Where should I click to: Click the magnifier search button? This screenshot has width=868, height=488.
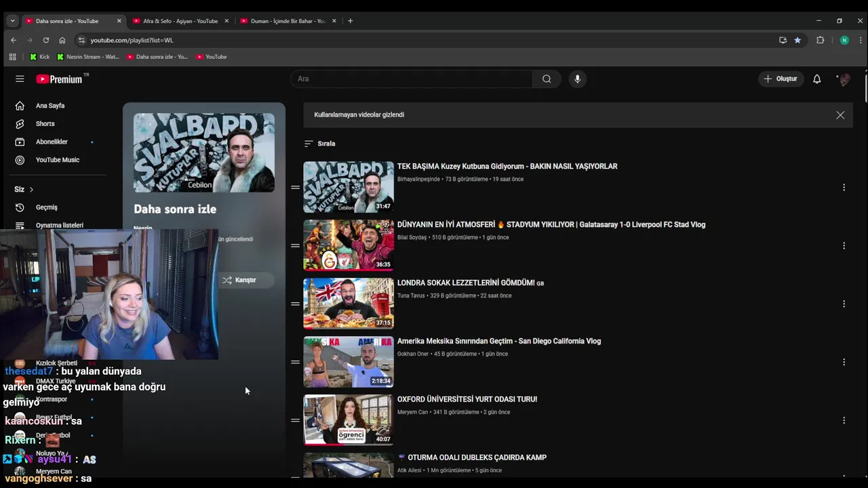(x=547, y=79)
